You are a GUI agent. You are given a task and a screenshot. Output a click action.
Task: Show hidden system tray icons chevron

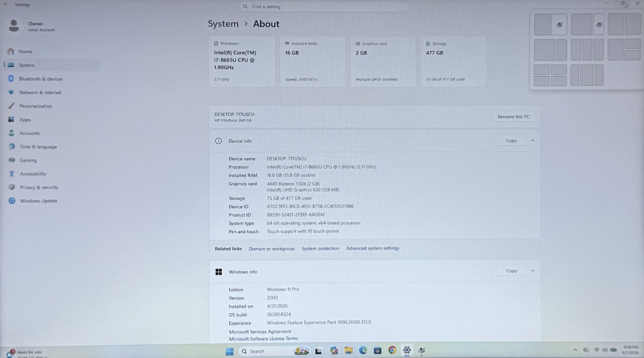coord(575,350)
